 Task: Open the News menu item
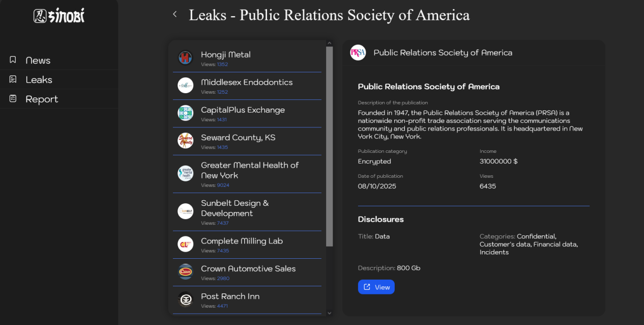tap(38, 60)
